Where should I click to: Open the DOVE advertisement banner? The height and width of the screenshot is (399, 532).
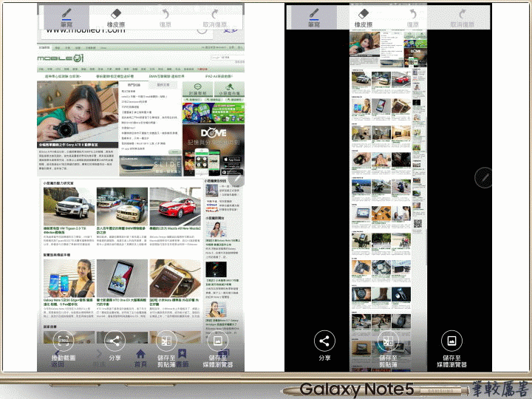pos(214,150)
